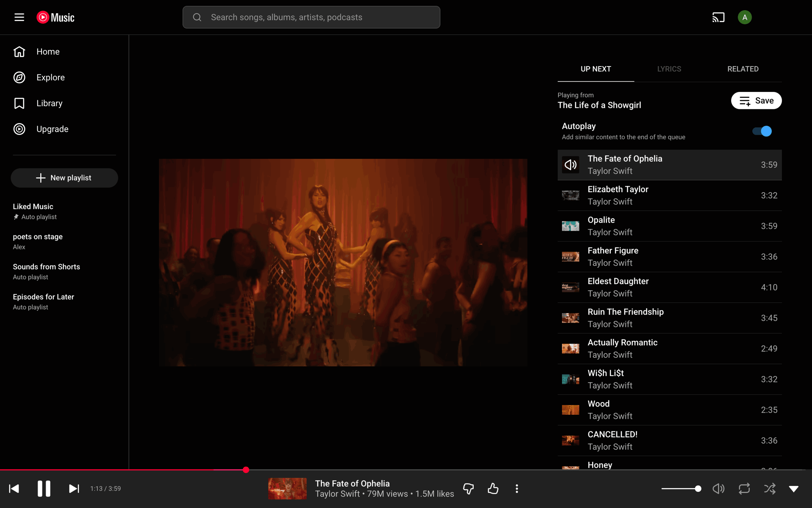Pause the current song
812x508 pixels.
point(44,489)
